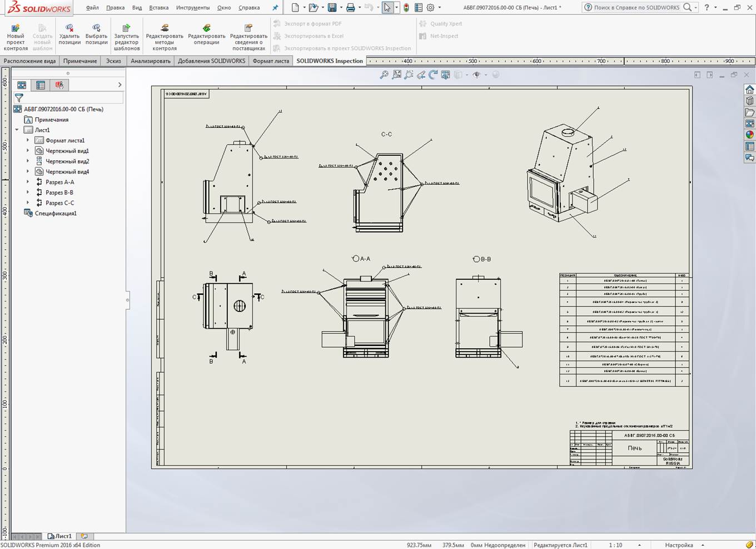
Task: Select the Лист1 sheet tab at bottom
Action: point(60,536)
